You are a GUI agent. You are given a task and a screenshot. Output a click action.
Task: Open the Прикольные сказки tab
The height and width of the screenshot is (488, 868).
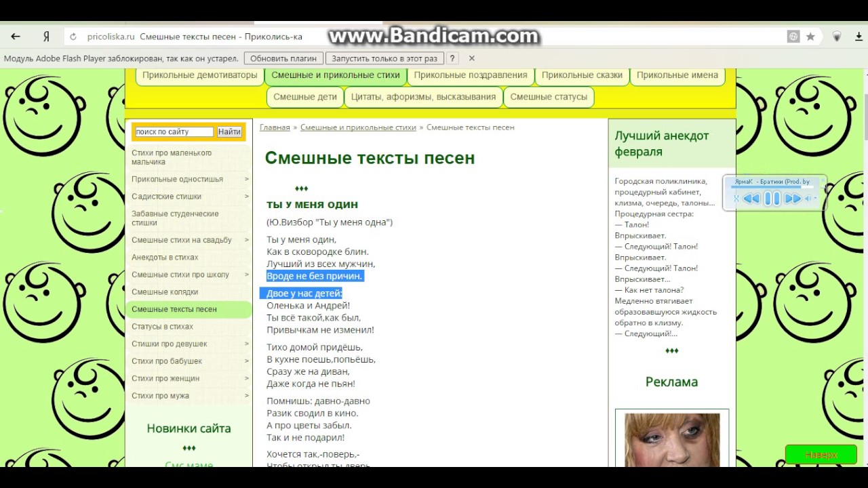click(582, 75)
